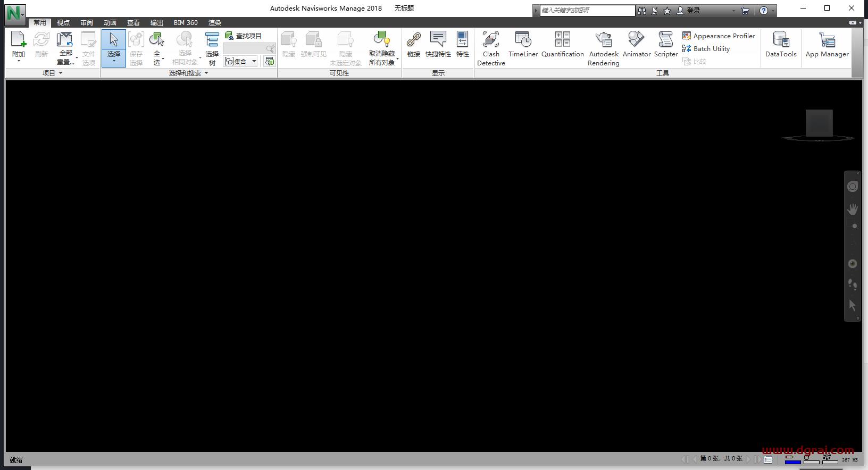Click Appearance Profiler button
Image resolution: width=868 pixels, height=470 pixels.
pyautogui.click(x=719, y=36)
